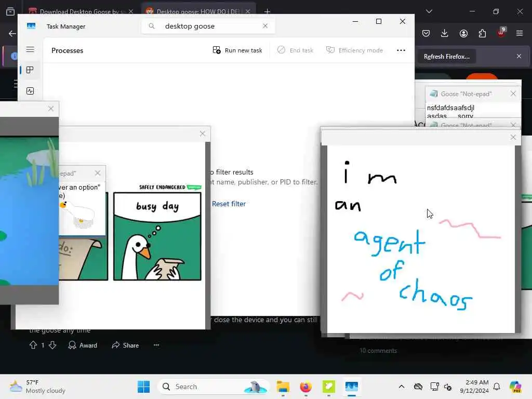Click Run new task in Task Manager
This screenshot has height=399, width=532.
[x=237, y=50]
